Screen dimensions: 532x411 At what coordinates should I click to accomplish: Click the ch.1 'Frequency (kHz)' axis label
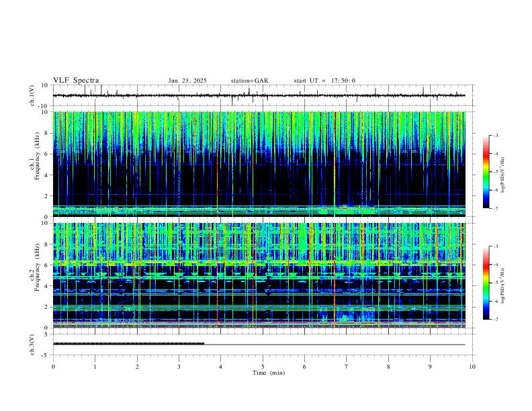point(37,156)
